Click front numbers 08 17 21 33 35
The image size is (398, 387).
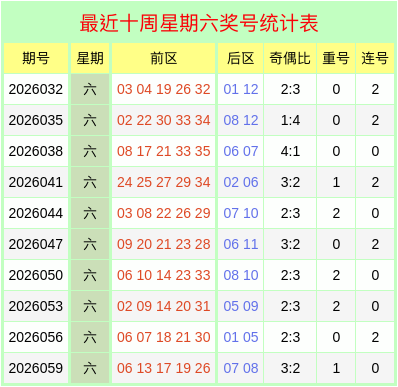(x=163, y=151)
